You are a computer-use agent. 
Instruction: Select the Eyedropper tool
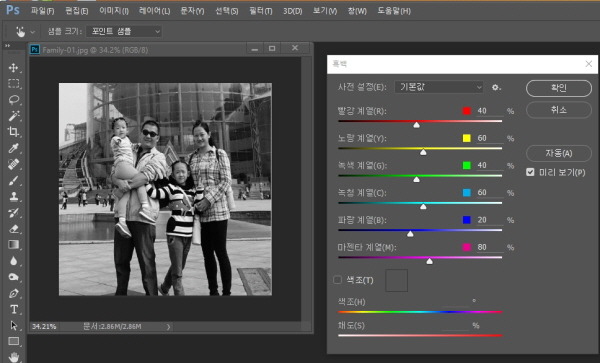pos(13,148)
